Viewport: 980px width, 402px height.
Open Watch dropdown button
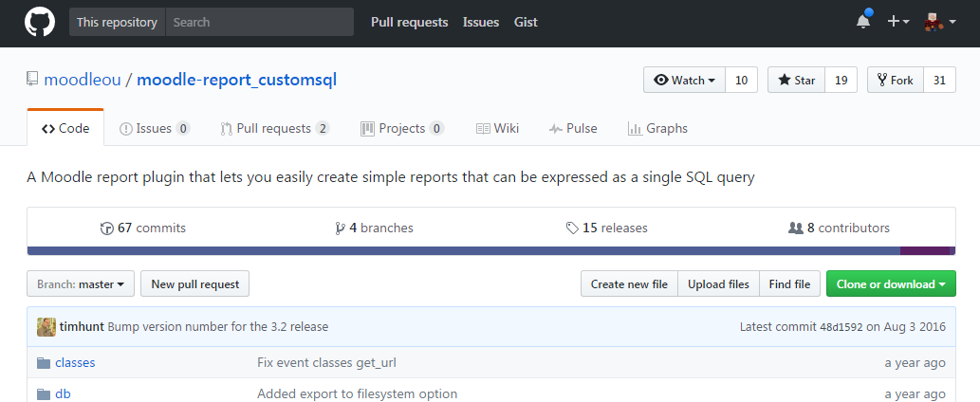click(x=684, y=80)
